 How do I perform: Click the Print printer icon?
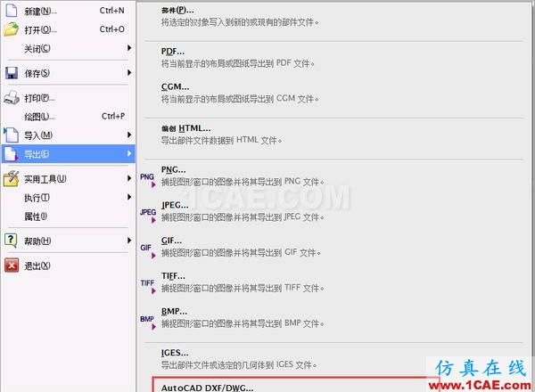tap(12, 98)
